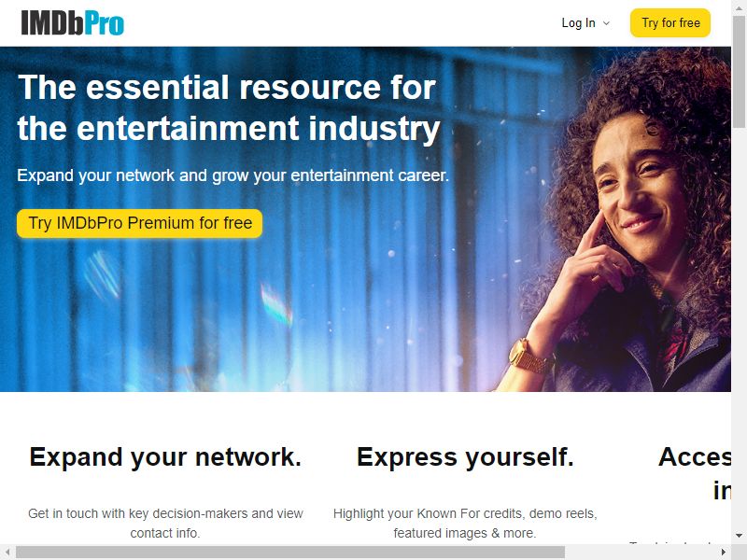Click the Try for free button
Image resolution: width=747 pixels, height=560 pixels.
pyautogui.click(x=670, y=22)
